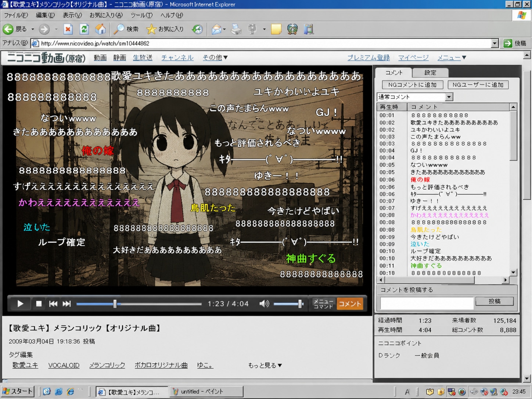Open the 表示(V) menu
The image size is (532, 399).
[x=72, y=15]
